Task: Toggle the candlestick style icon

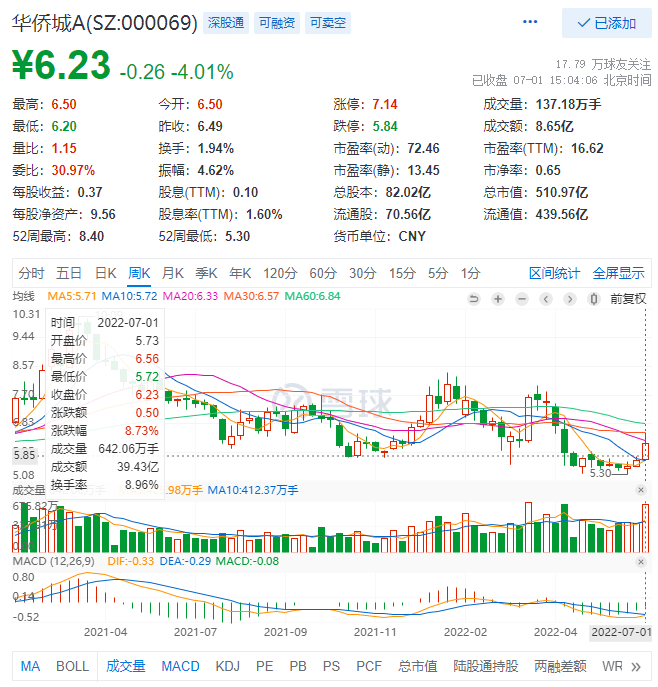Action: click(594, 299)
